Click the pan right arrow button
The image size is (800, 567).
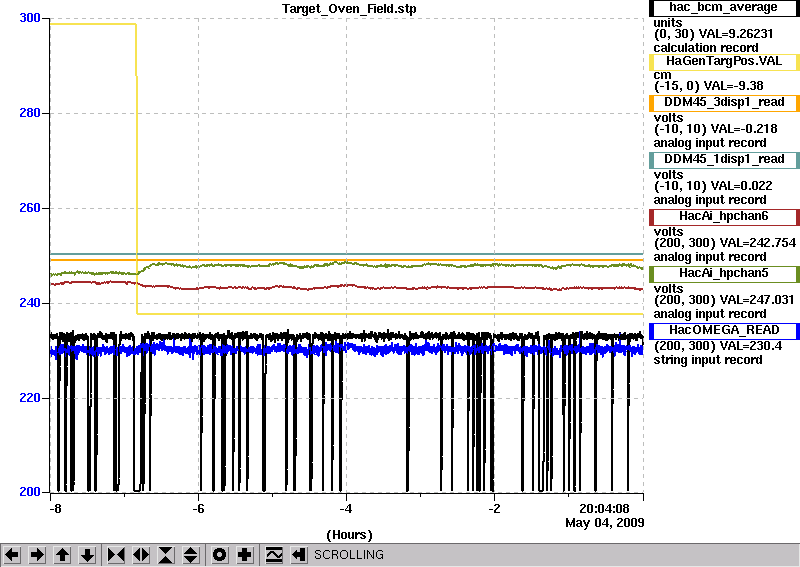pos(37,555)
